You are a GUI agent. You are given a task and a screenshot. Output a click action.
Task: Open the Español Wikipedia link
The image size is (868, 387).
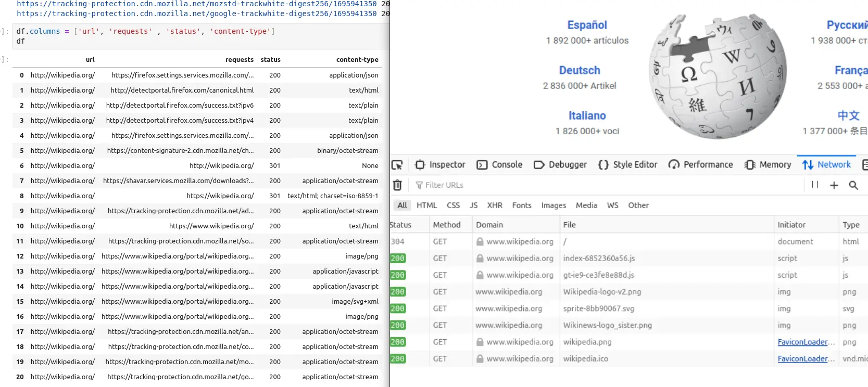click(587, 25)
